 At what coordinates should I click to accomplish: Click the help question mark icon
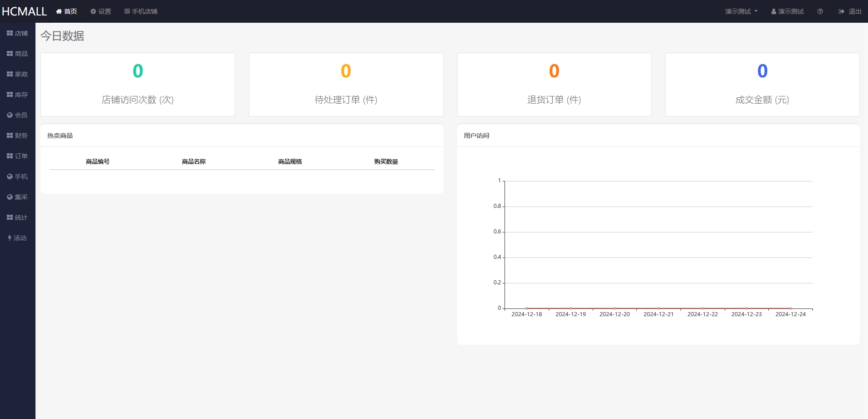click(x=820, y=11)
